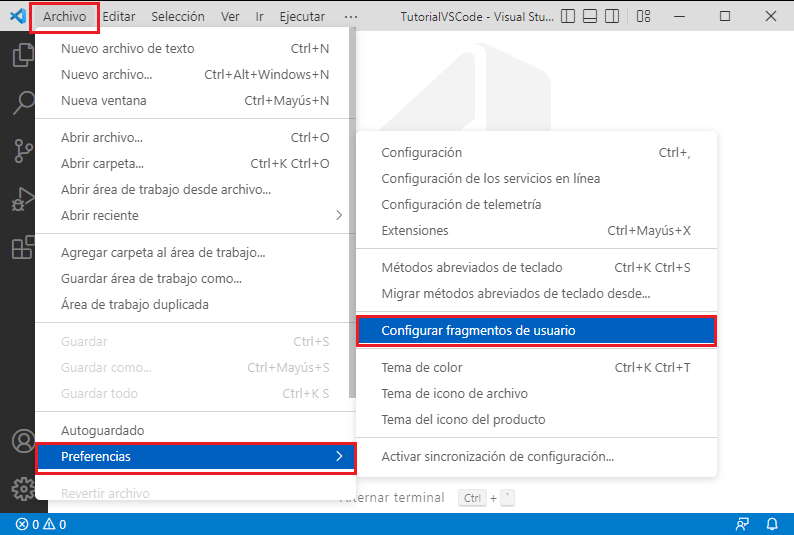Select Nueva ventana

click(x=195, y=101)
